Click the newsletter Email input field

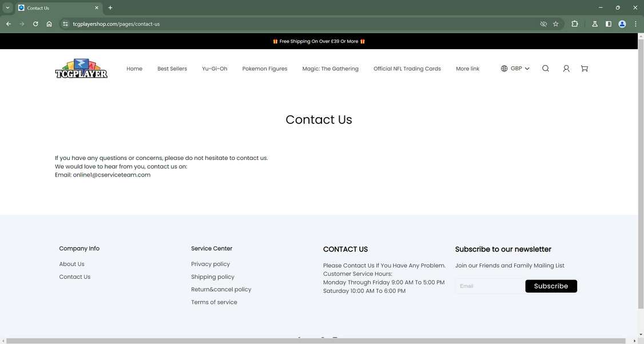pos(490,286)
